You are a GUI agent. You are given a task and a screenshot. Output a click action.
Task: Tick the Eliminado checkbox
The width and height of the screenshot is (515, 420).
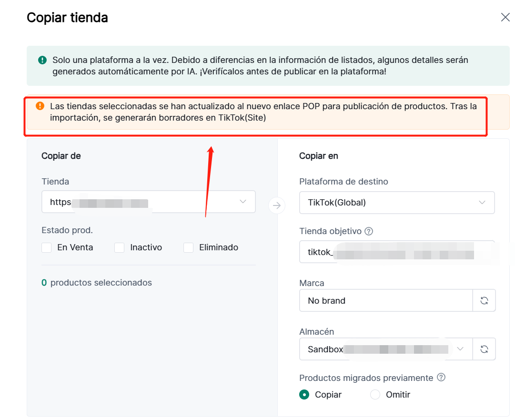click(189, 247)
